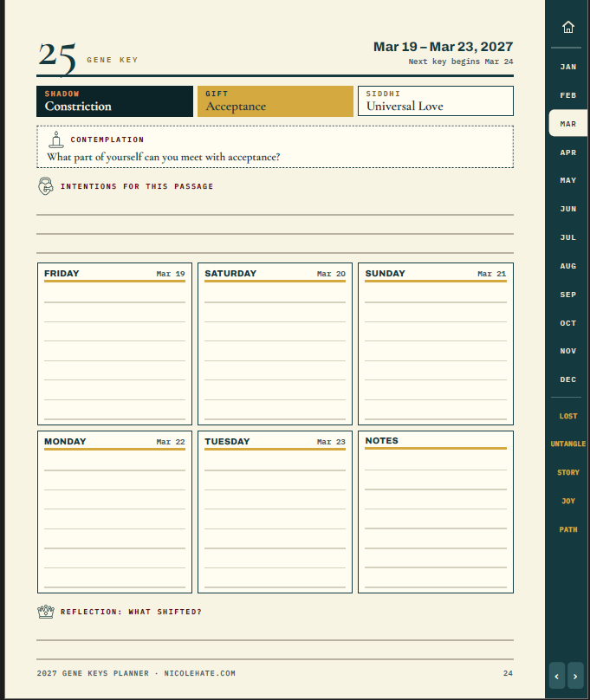Jump to the JUL month tab
Viewport: 590px width, 700px height.
[x=567, y=237]
